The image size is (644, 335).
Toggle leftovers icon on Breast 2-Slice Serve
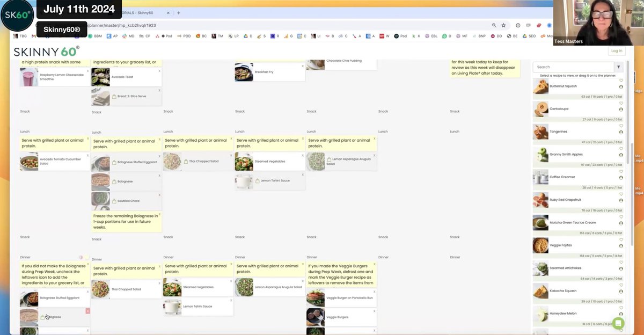(x=114, y=97)
